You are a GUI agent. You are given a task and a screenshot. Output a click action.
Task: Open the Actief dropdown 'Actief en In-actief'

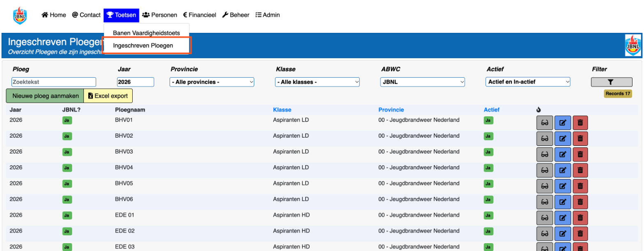coord(528,82)
